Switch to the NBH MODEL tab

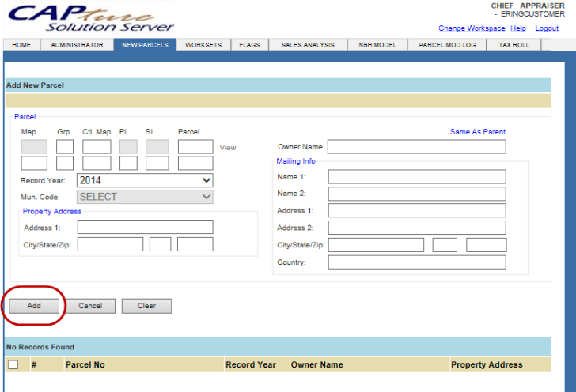coord(377,45)
